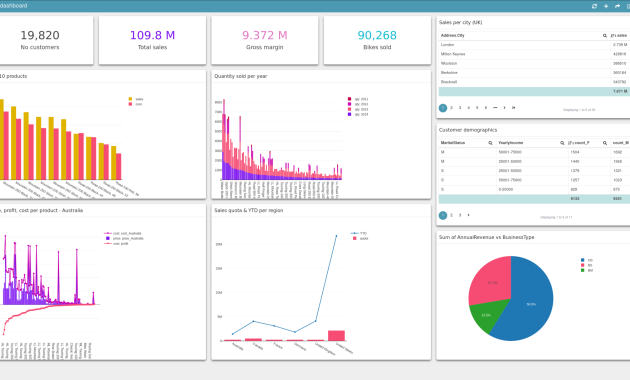Click the Berkshire row in the city table
Screen dimensions: 630x380
point(534,73)
